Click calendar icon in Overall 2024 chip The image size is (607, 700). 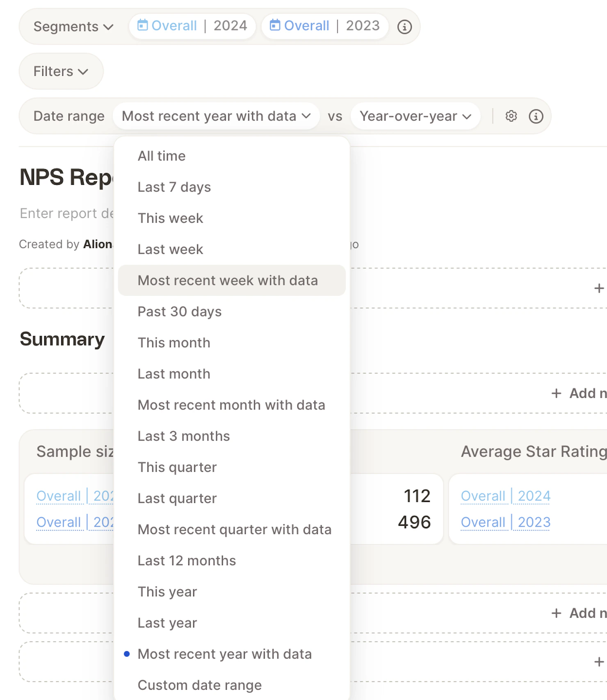point(142,25)
